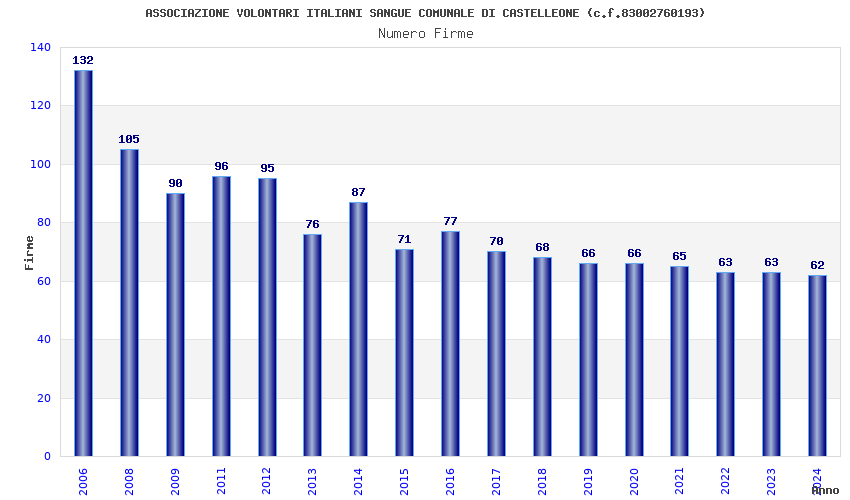Screen dimensions: 850x500
Task: Click the x-axis year label 2006
Action: pos(83,482)
